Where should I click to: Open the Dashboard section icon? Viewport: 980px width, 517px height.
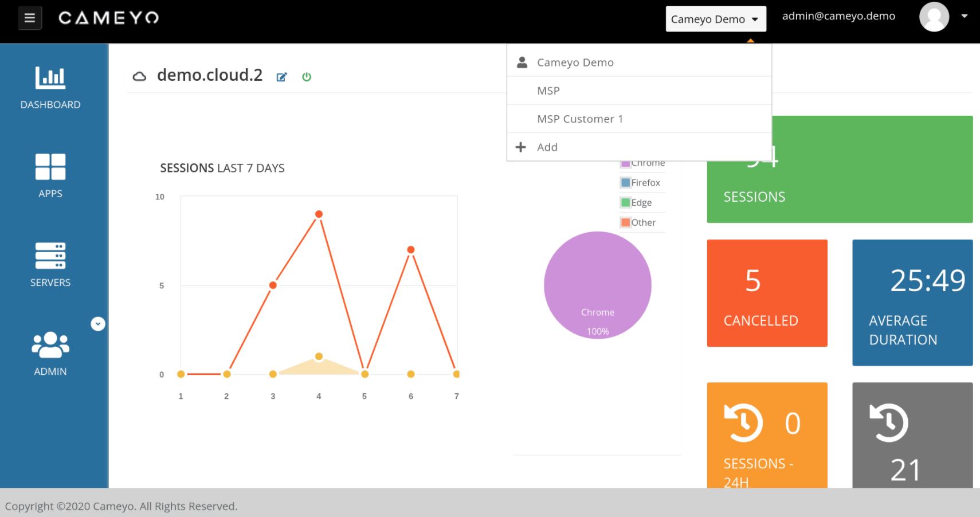click(x=50, y=78)
